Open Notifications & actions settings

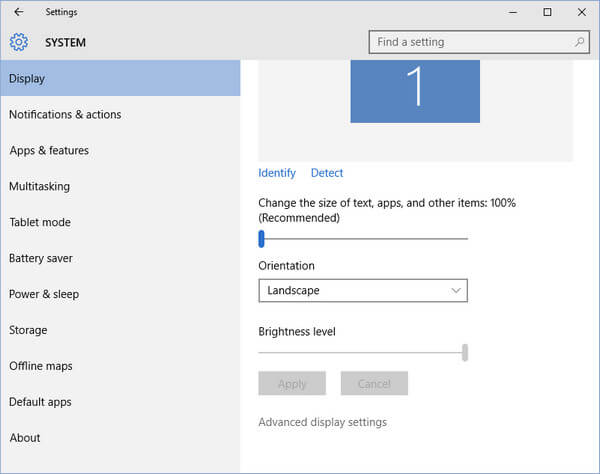(x=121, y=114)
